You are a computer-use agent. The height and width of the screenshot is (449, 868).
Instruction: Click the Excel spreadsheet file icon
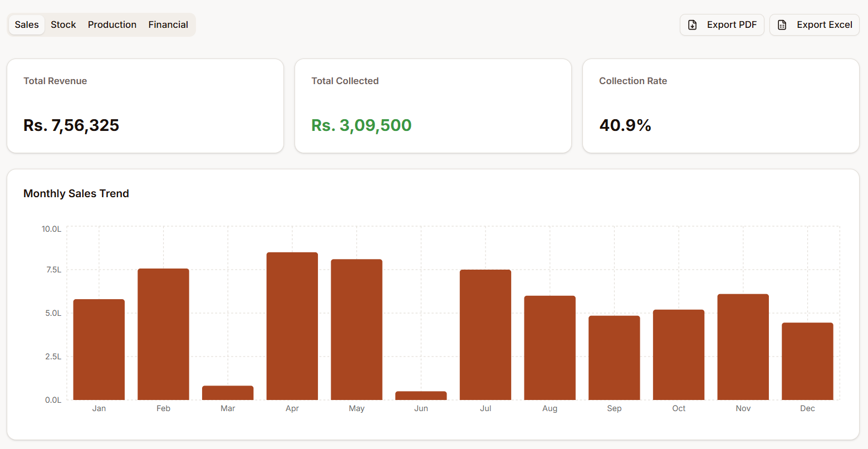pos(782,25)
